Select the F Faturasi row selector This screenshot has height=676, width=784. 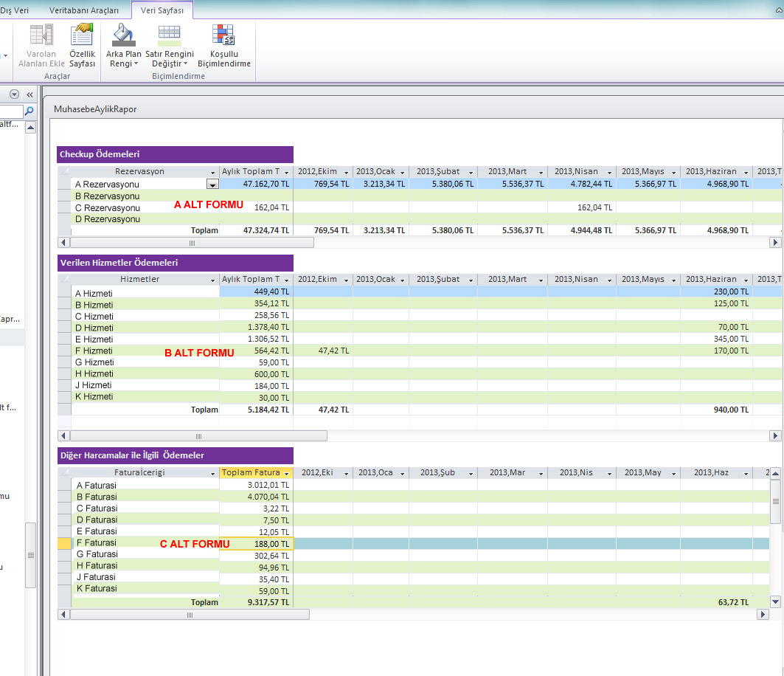pos(65,543)
